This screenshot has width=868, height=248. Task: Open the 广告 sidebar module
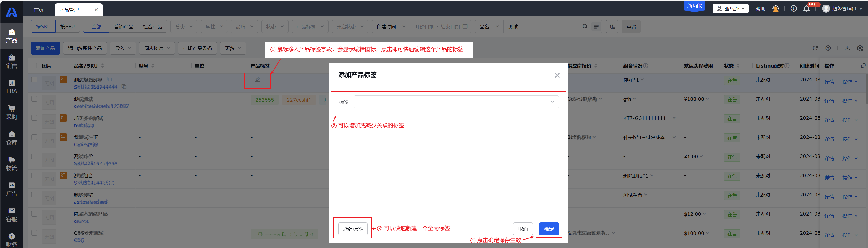click(x=11, y=190)
